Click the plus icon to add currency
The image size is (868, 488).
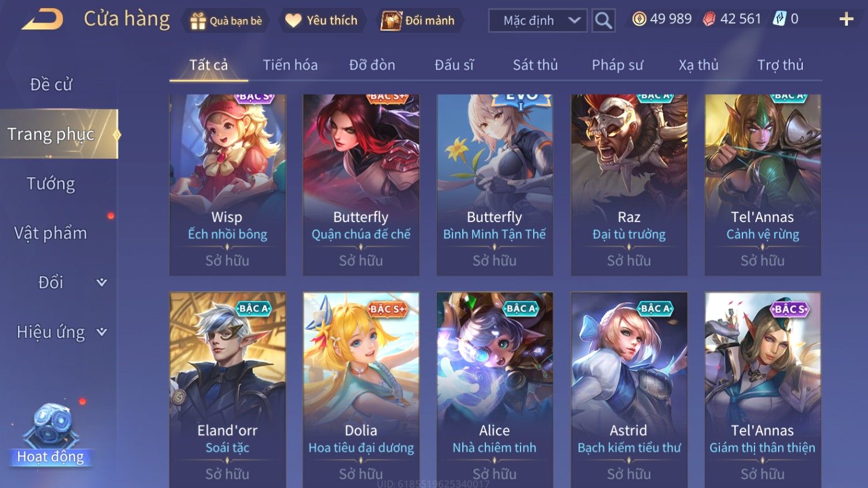pyautogui.click(x=846, y=19)
